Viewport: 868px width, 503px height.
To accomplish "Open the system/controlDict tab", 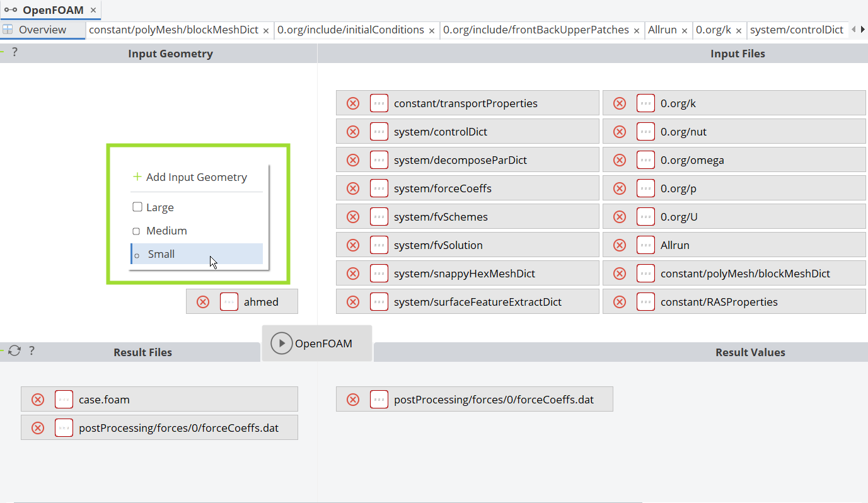I will coord(797,30).
